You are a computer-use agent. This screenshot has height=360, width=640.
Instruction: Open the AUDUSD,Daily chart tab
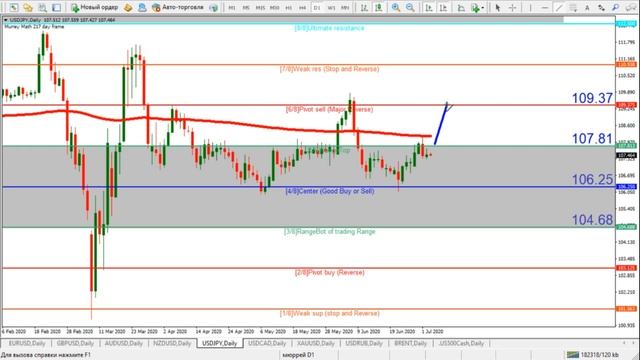[x=124, y=343]
